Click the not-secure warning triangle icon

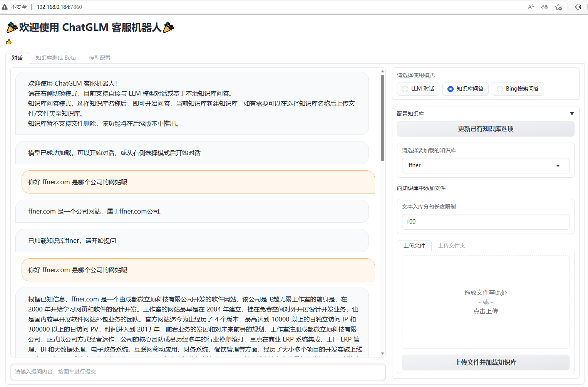click(x=5, y=7)
